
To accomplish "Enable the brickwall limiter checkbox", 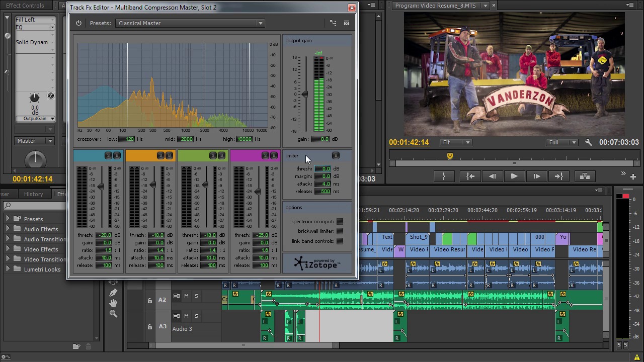I will (340, 231).
